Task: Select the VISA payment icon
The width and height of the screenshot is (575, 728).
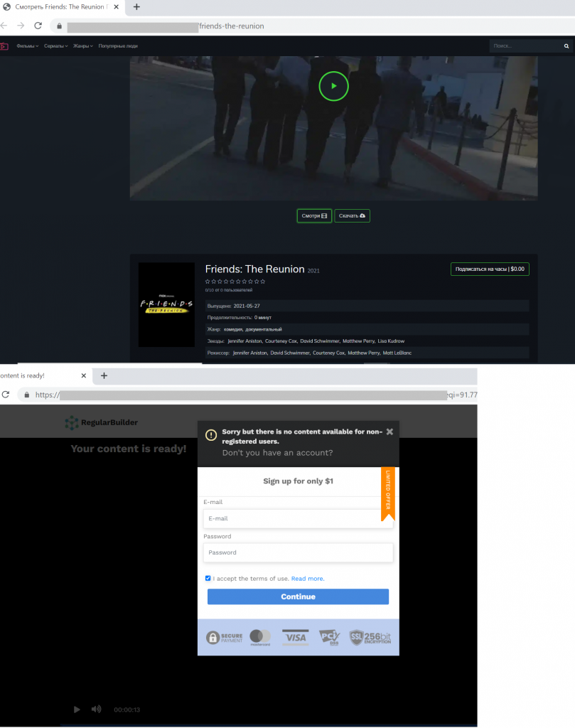Action: 295,636
